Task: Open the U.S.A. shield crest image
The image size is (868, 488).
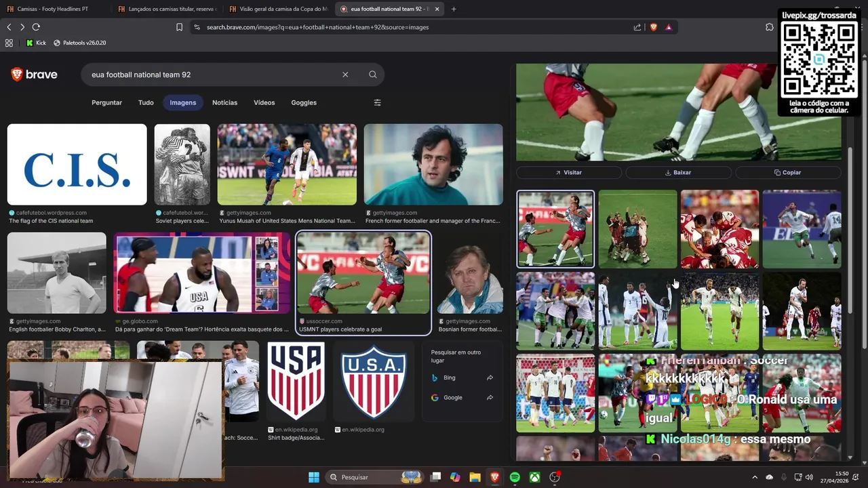Action: 374,382
